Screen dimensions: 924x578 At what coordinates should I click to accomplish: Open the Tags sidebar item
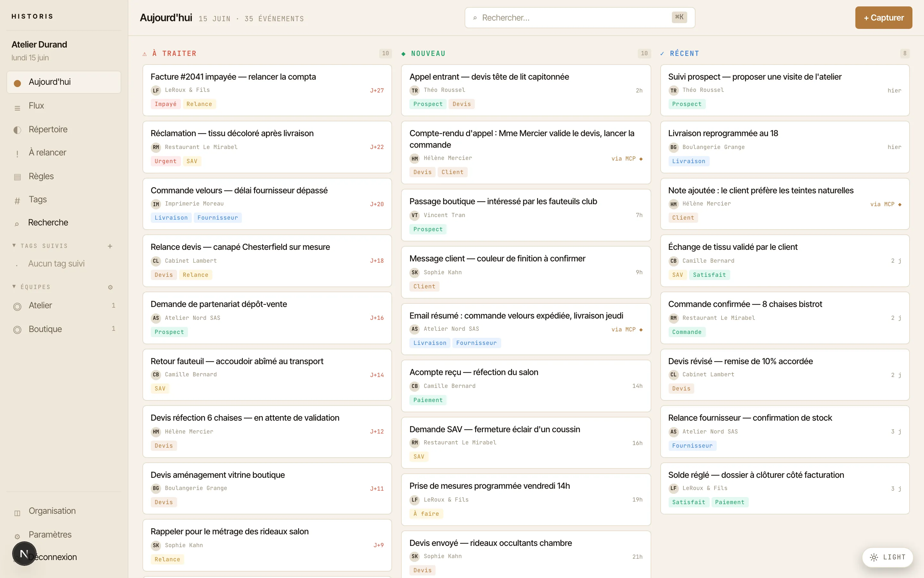tap(64, 200)
